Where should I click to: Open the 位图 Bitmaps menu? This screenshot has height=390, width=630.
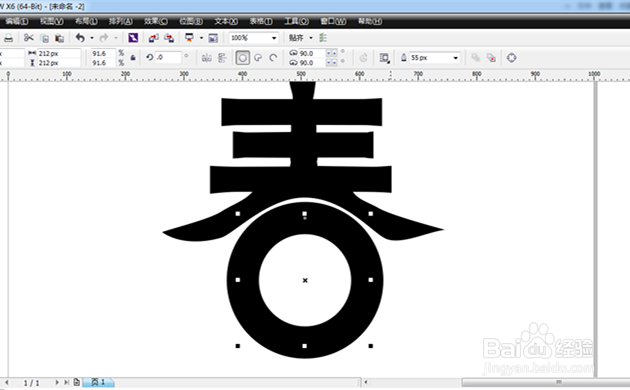191,21
